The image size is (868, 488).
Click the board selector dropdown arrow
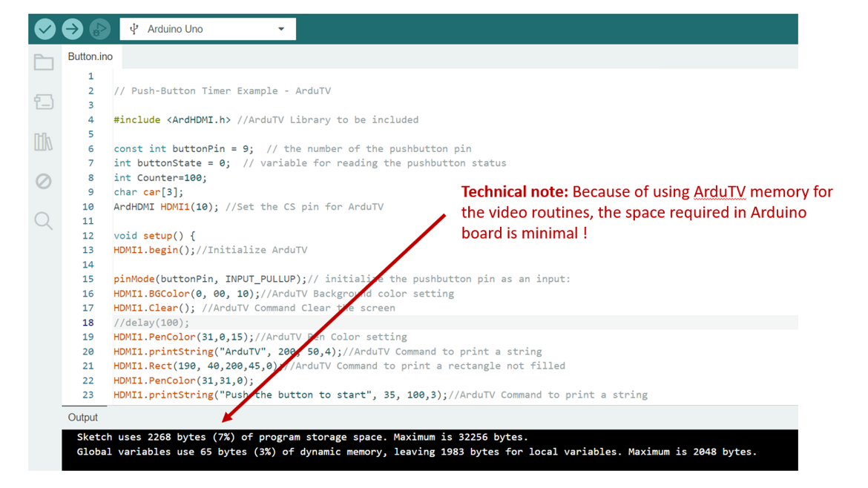click(x=281, y=29)
